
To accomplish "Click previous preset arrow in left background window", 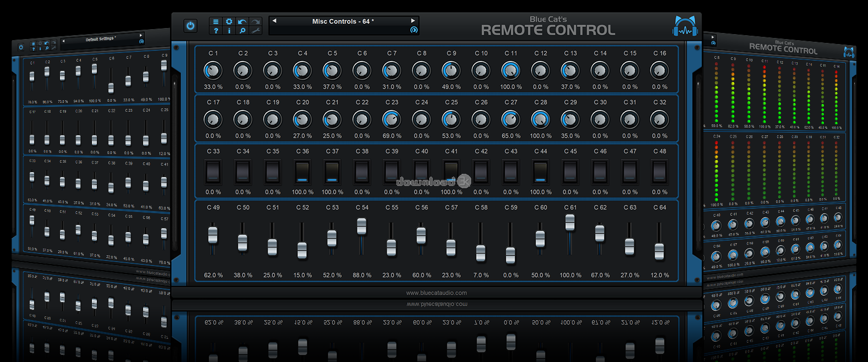I will (x=63, y=40).
